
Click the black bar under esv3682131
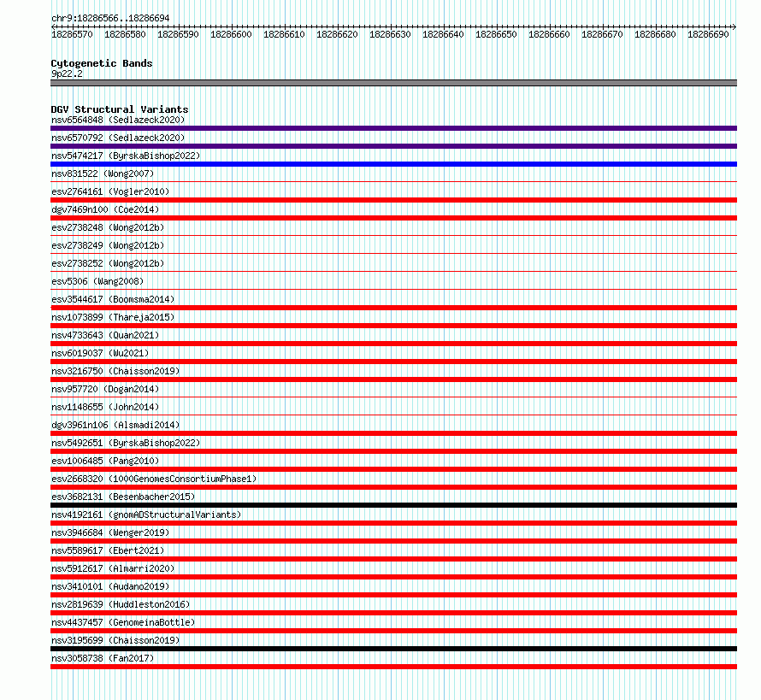393,505
